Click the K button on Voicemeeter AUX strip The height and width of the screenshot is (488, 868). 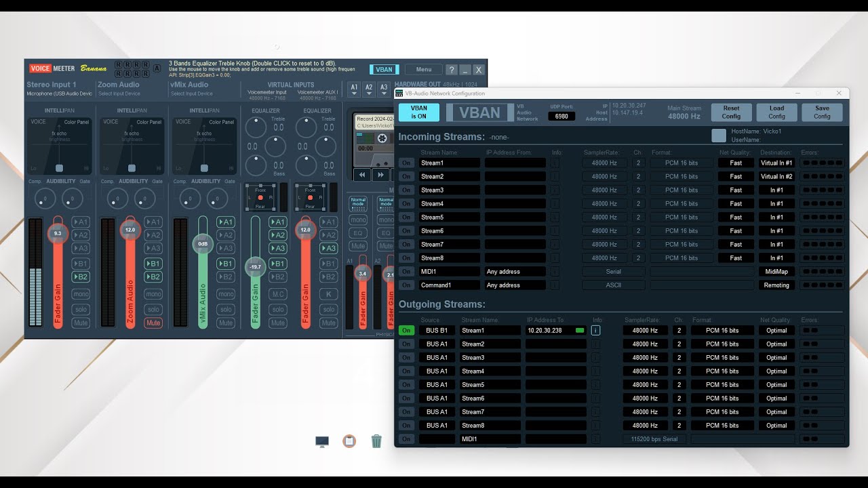(x=328, y=294)
